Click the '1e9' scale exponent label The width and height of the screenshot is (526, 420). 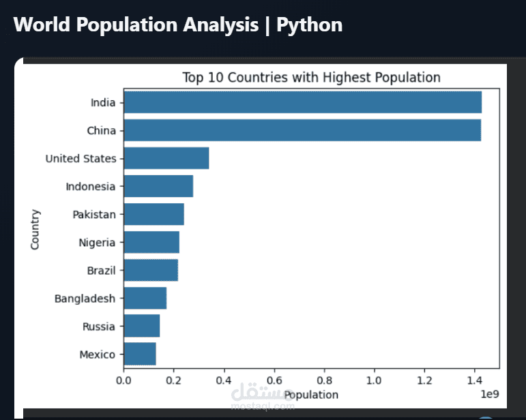pos(490,394)
